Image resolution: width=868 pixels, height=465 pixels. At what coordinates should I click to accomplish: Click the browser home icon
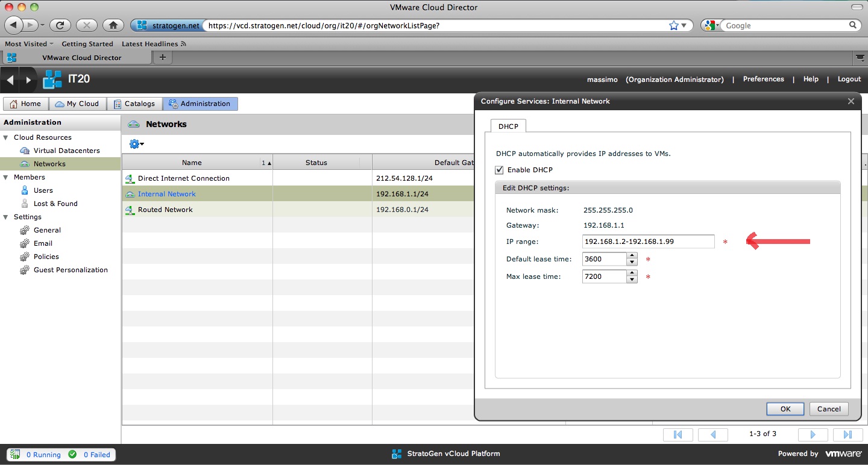pyautogui.click(x=113, y=25)
